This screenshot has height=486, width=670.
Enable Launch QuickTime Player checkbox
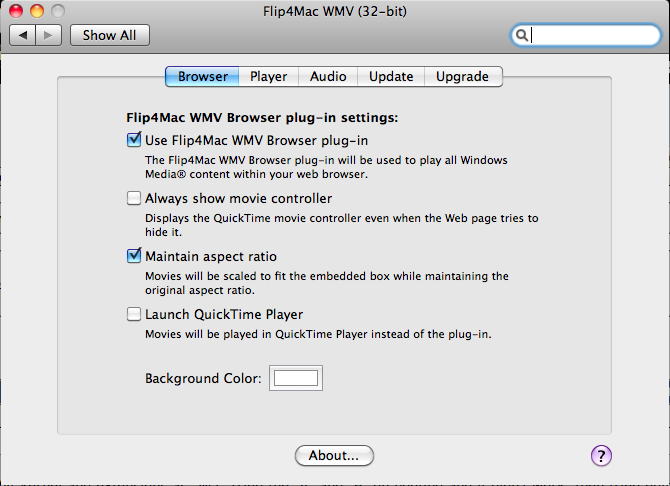[134, 314]
